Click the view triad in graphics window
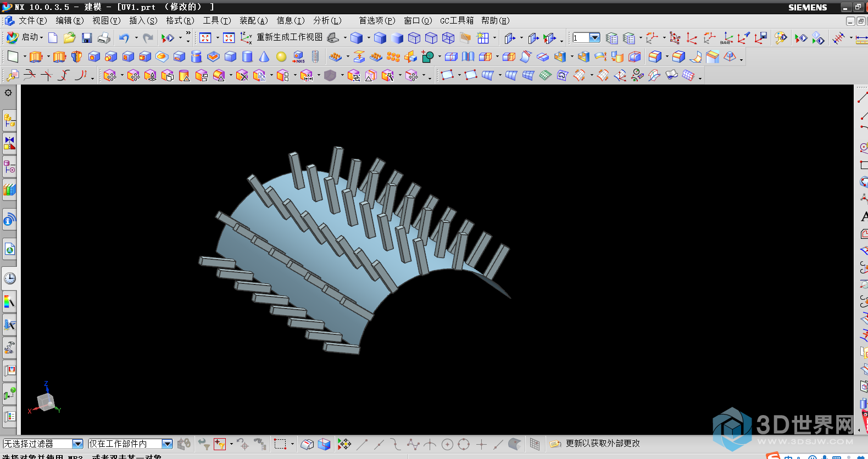868x459 pixels. [x=44, y=399]
